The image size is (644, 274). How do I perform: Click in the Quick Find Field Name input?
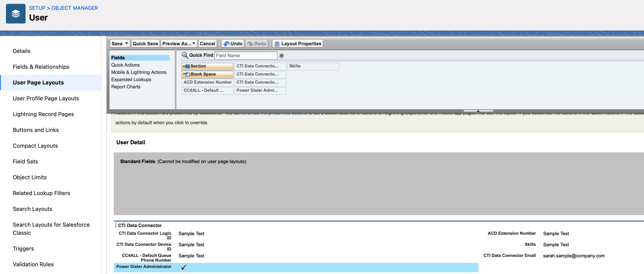246,55
